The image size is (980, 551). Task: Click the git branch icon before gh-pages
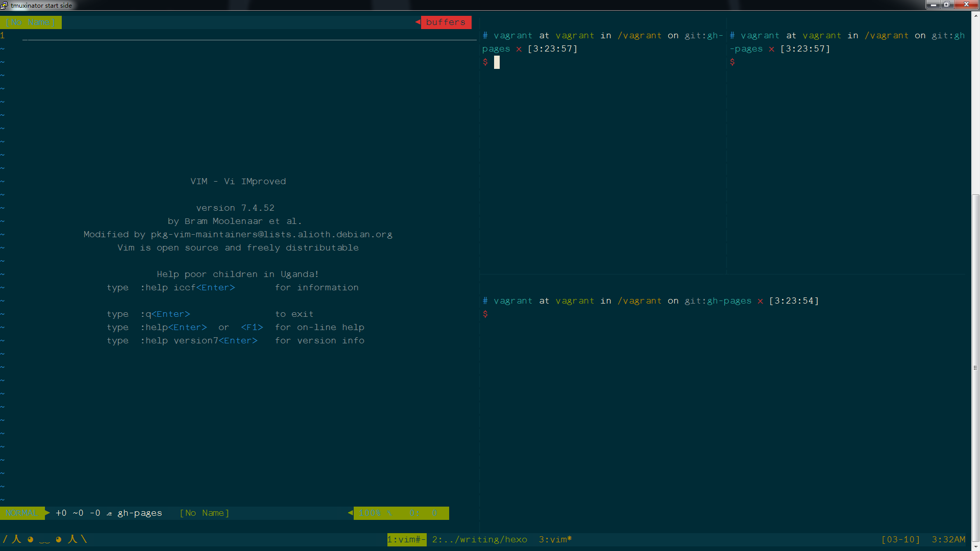tap(109, 513)
